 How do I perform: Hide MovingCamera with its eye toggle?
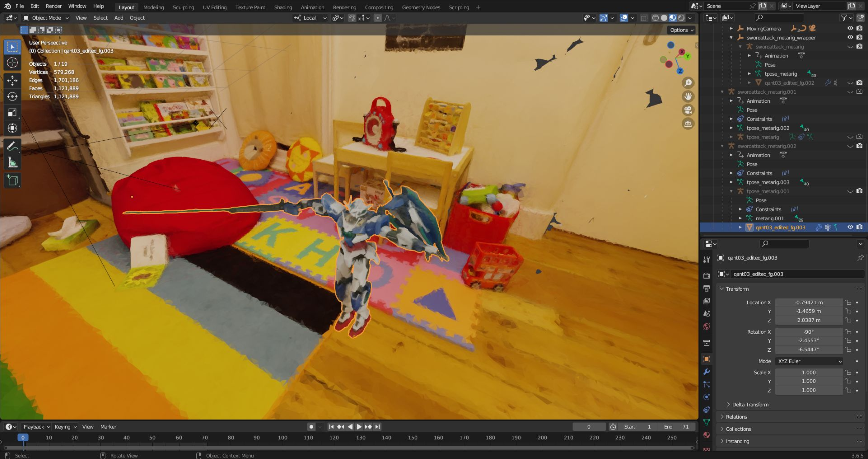tap(849, 28)
